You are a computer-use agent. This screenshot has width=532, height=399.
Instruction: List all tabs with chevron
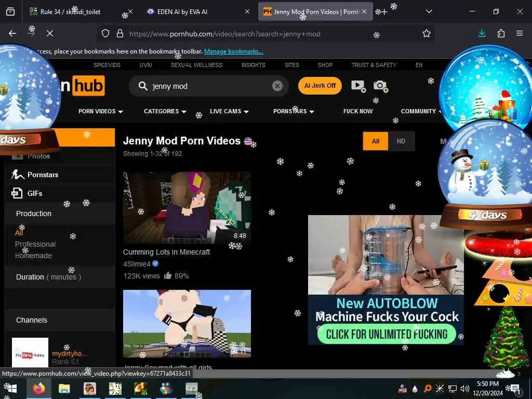click(429, 11)
